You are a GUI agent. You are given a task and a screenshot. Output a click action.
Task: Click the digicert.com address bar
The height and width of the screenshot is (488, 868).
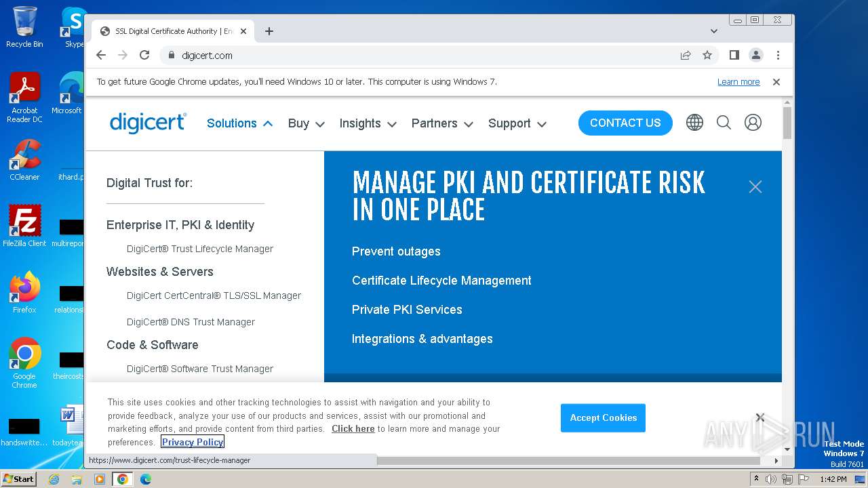pos(420,56)
